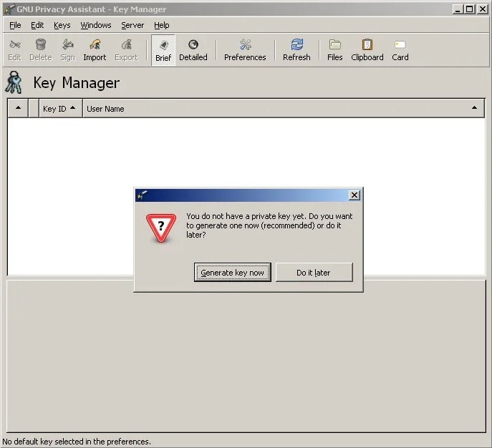Screen dimensions: 492x448
Task: Click the first sort-arrow column header
Action: tap(18, 109)
